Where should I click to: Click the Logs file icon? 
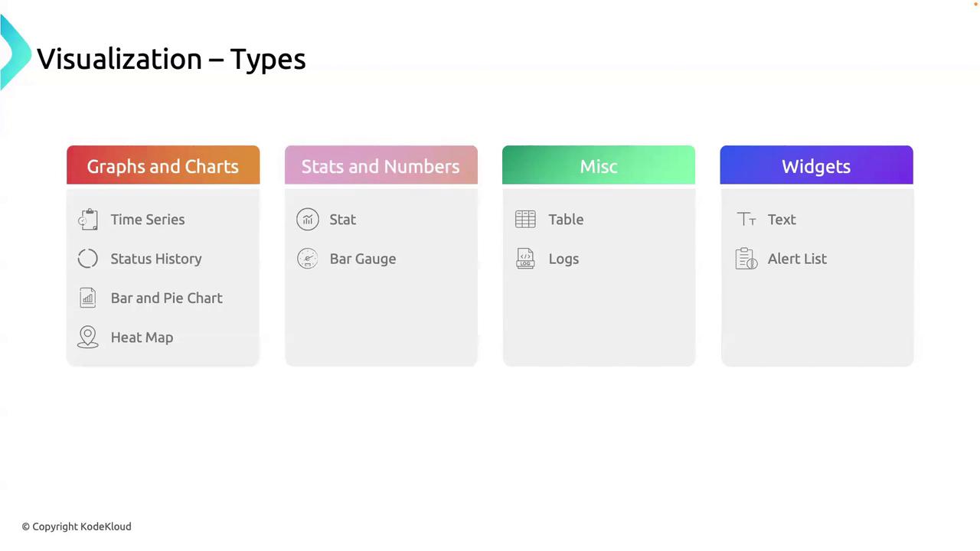(x=525, y=259)
